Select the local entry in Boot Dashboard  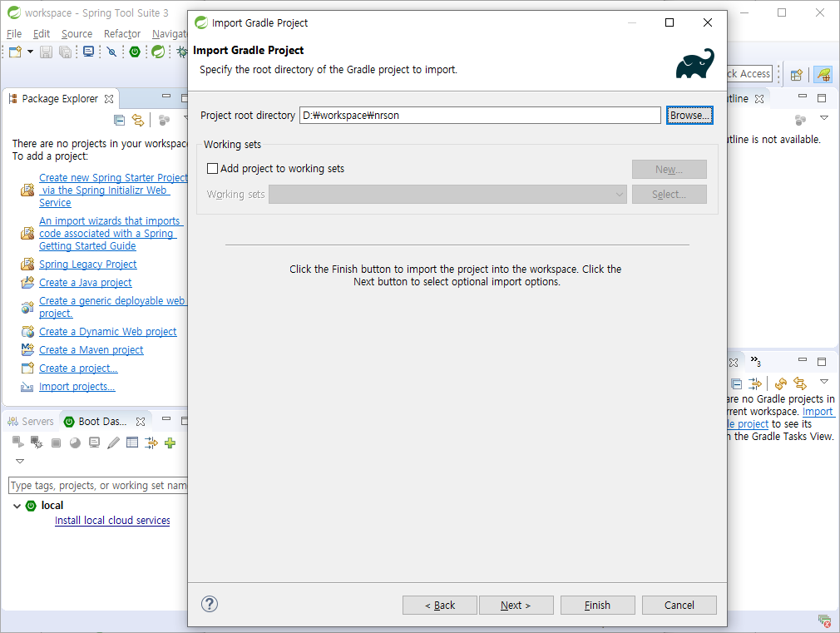coord(52,506)
